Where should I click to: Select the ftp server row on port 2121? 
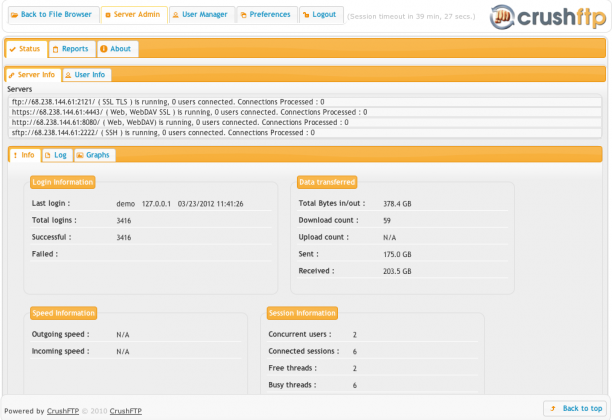[x=305, y=102]
